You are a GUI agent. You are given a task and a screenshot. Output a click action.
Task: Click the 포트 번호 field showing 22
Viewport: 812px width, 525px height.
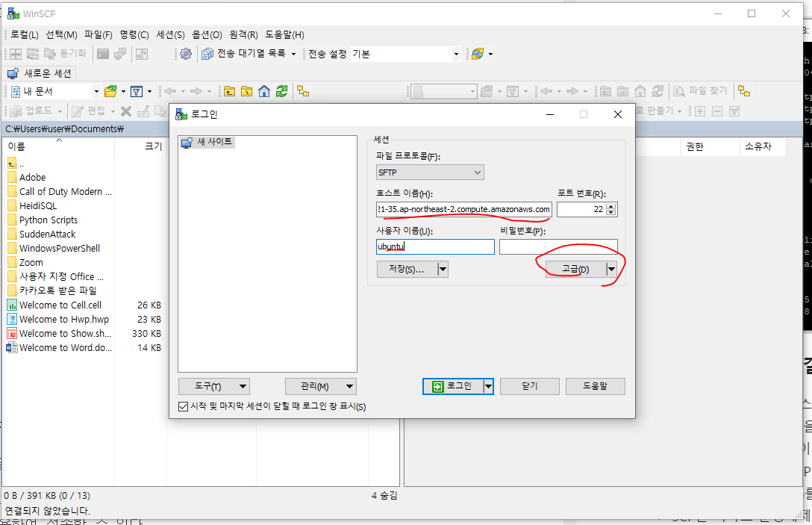581,209
